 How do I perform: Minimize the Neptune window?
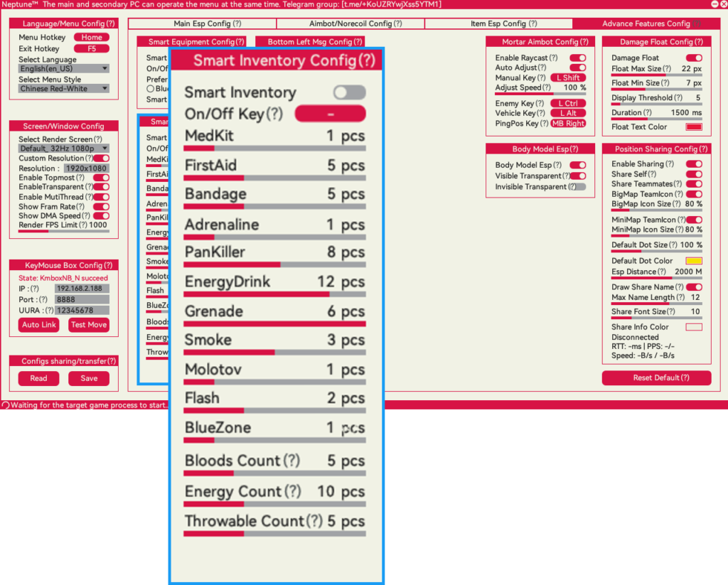715,4
